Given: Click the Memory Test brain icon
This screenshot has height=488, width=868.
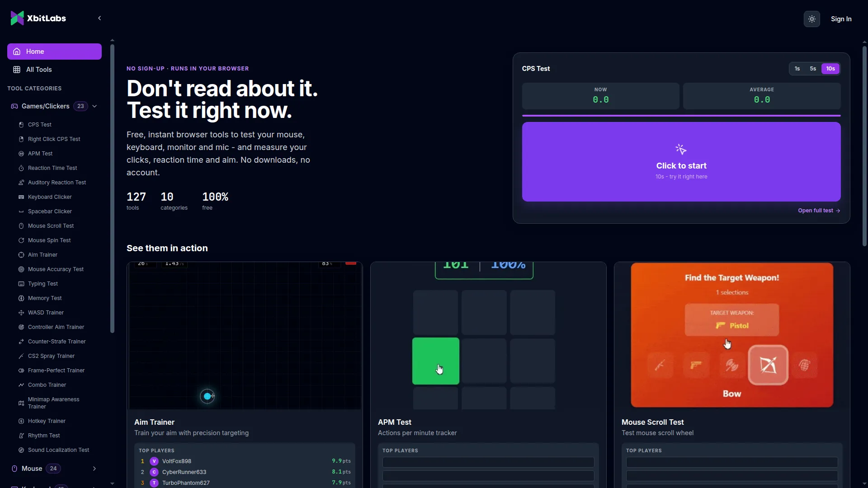Looking at the screenshot, I should click(x=21, y=298).
